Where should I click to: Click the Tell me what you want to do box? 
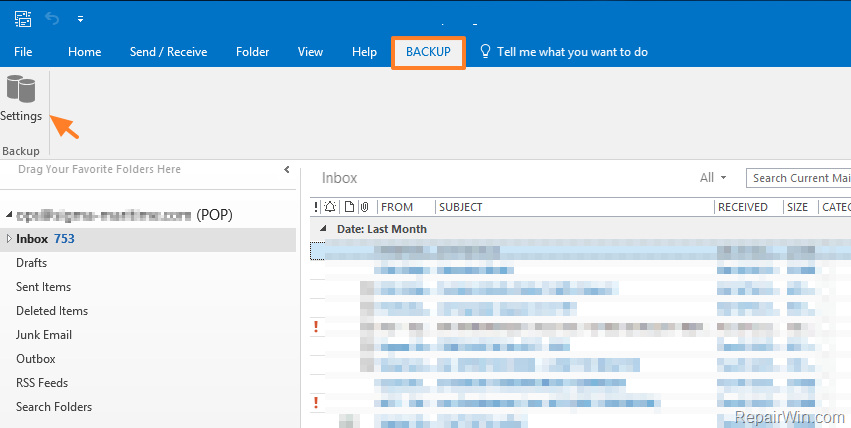click(x=572, y=52)
